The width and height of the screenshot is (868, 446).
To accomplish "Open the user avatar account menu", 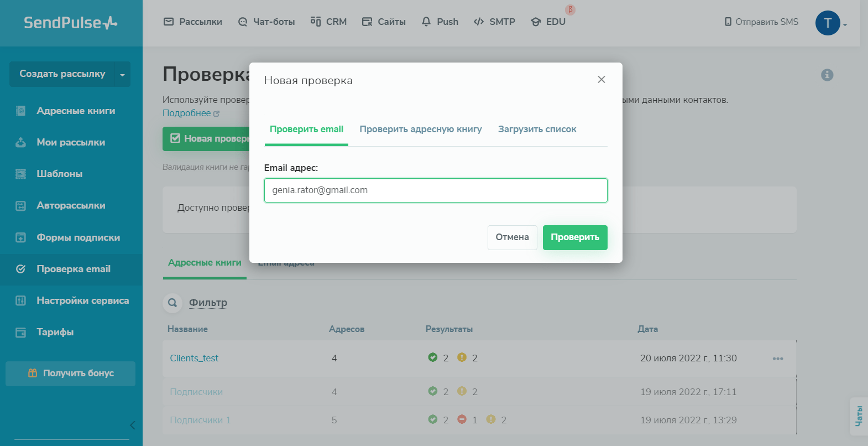I will pyautogui.click(x=828, y=23).
